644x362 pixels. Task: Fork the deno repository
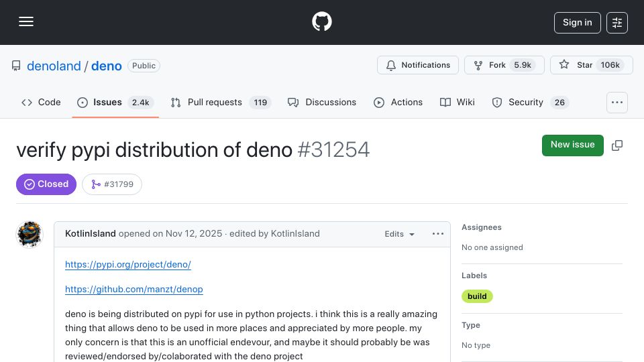[504, 65]
